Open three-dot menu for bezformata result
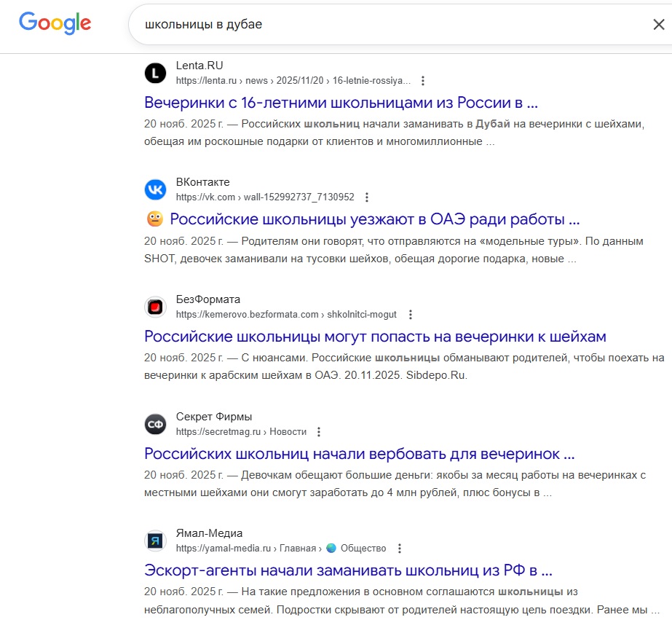 (x=410, y=315)
